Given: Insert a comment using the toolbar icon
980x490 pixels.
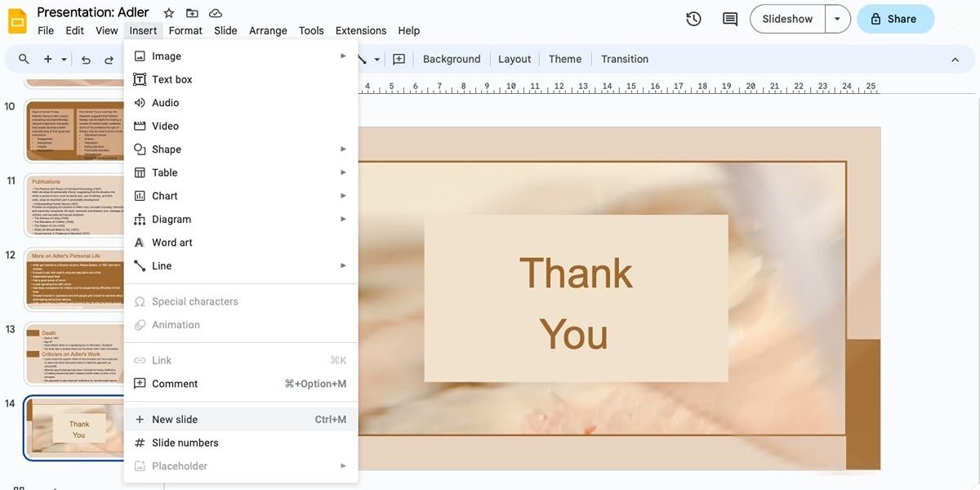Looking at the screenshot, I should [x=399, y=58].
